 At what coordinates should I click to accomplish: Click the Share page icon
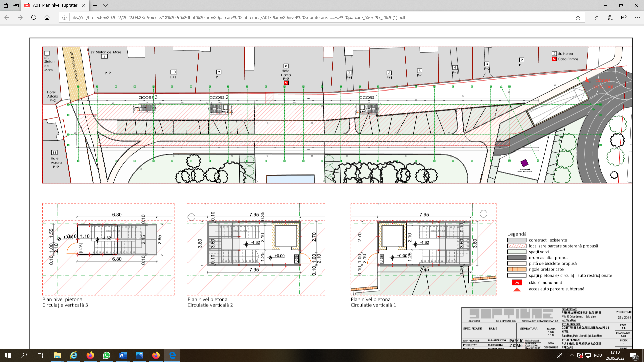pyautogui.click(x=624, y=17)
